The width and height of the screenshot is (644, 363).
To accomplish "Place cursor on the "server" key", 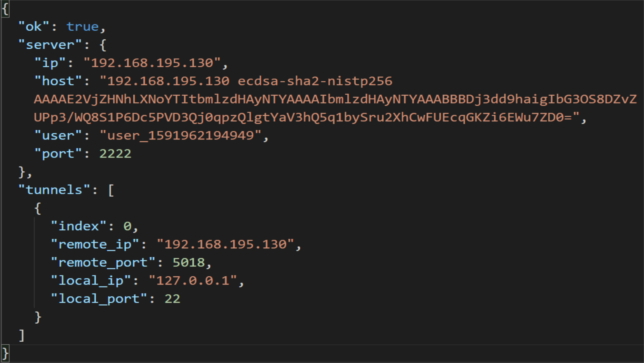I will tap(50, 45).
